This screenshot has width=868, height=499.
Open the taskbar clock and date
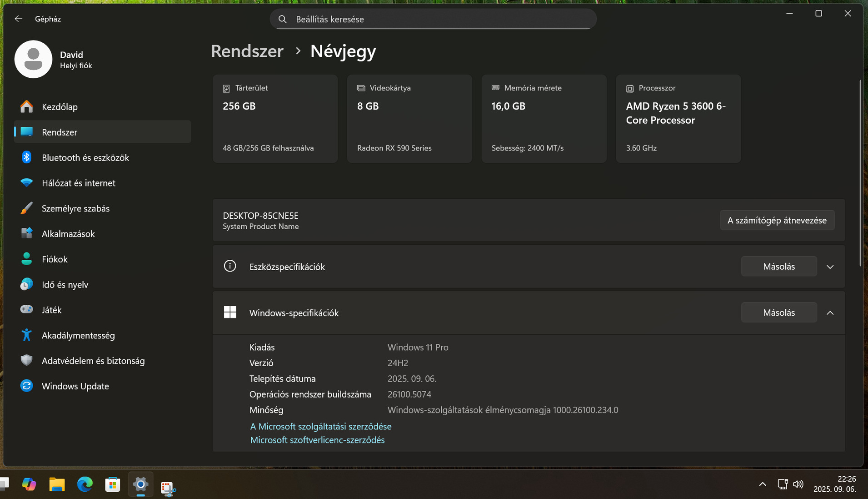[x=835, y=484]
